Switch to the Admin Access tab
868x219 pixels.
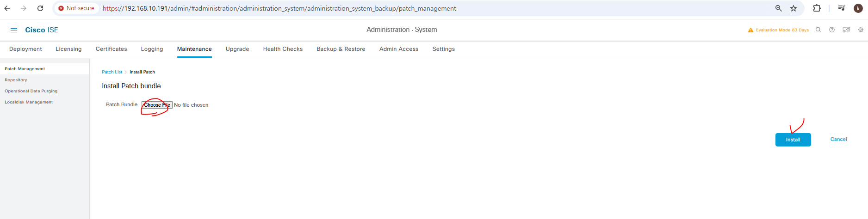pyautogui.click(x=399, y=49)
